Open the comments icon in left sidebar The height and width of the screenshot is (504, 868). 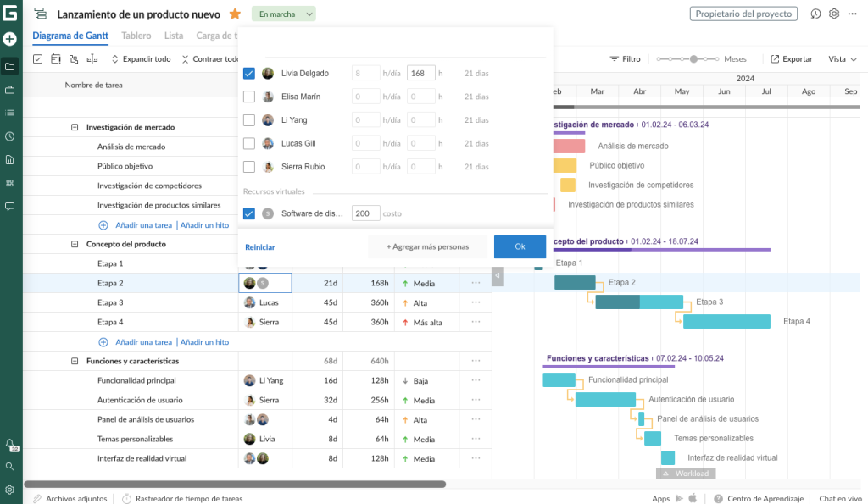click(x=10, y=206)
